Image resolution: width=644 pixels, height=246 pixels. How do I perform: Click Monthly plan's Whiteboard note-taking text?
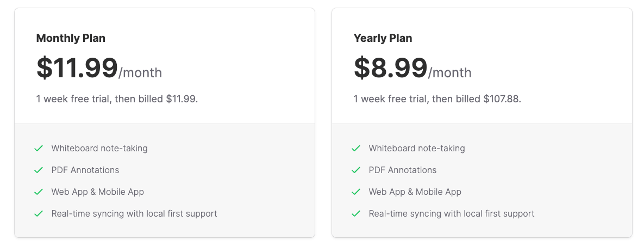pyautogui.click(x=99, y=148)
